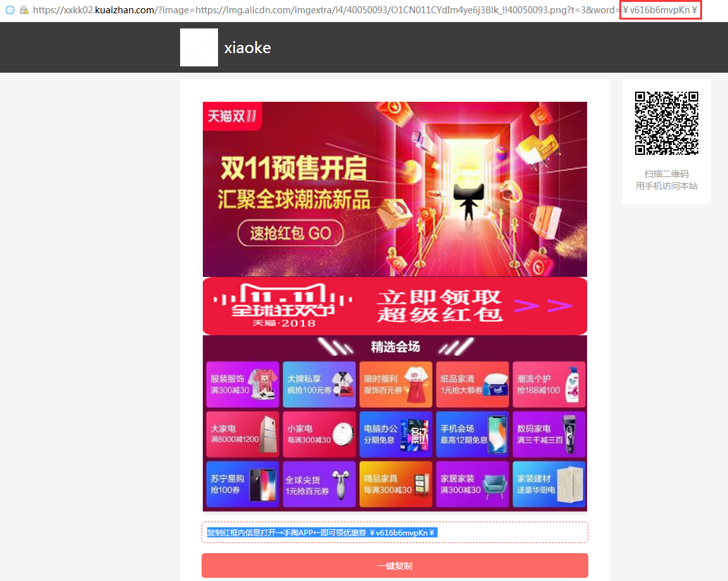The height and width of the screenshot is (581, 728).
Task: Open the 大牌私享 疯抢100元券 tile
Action: click(319, 384)
